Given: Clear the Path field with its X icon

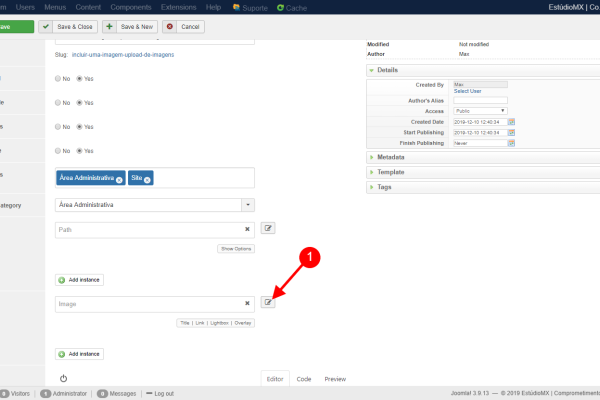Looking at the screenshot, I should tap(247, 229).
